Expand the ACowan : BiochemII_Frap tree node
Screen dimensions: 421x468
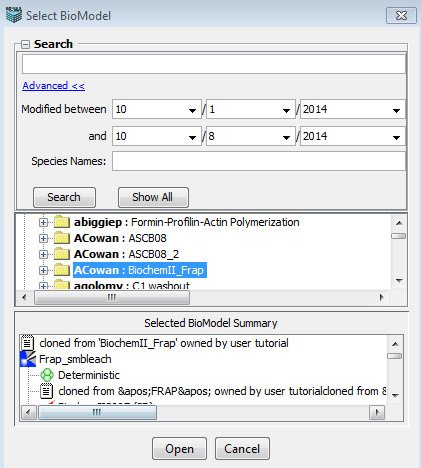click(x=43, y=270)
